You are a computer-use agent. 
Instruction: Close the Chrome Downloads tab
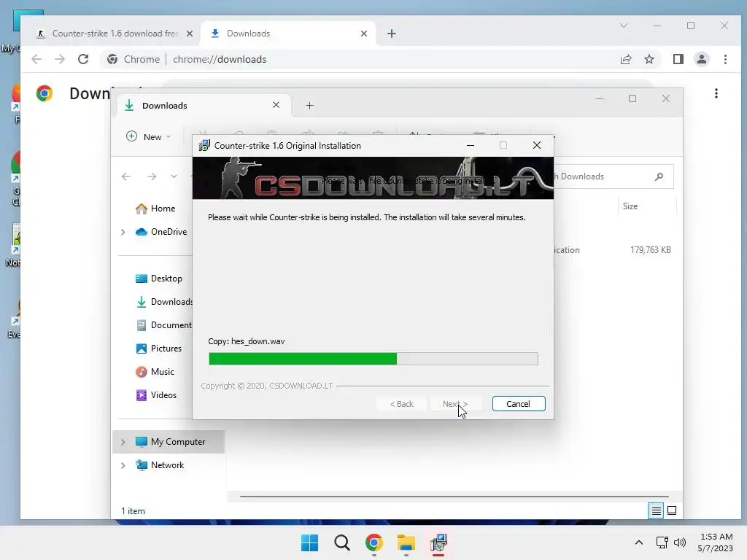pos(363,34)
